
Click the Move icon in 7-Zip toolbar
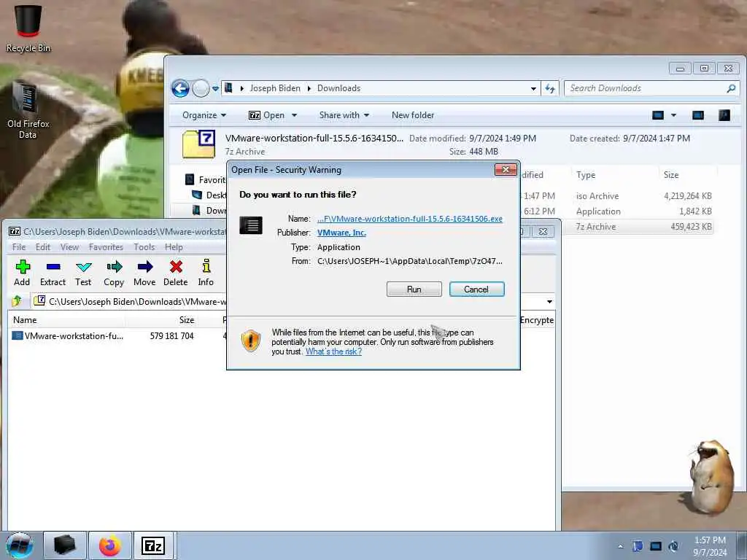(x=145, y=267)
